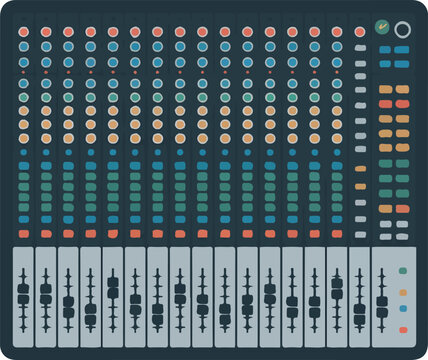This screenshot has width=428, height=360.
Task: Click the blue button below the green buttons, second channel
Action: click(x=46, y=219)
